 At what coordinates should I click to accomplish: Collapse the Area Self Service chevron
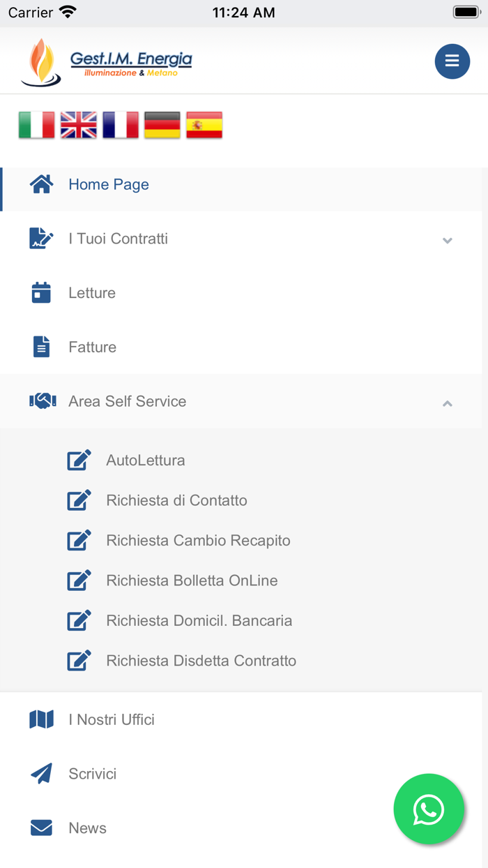pos(448,403)
